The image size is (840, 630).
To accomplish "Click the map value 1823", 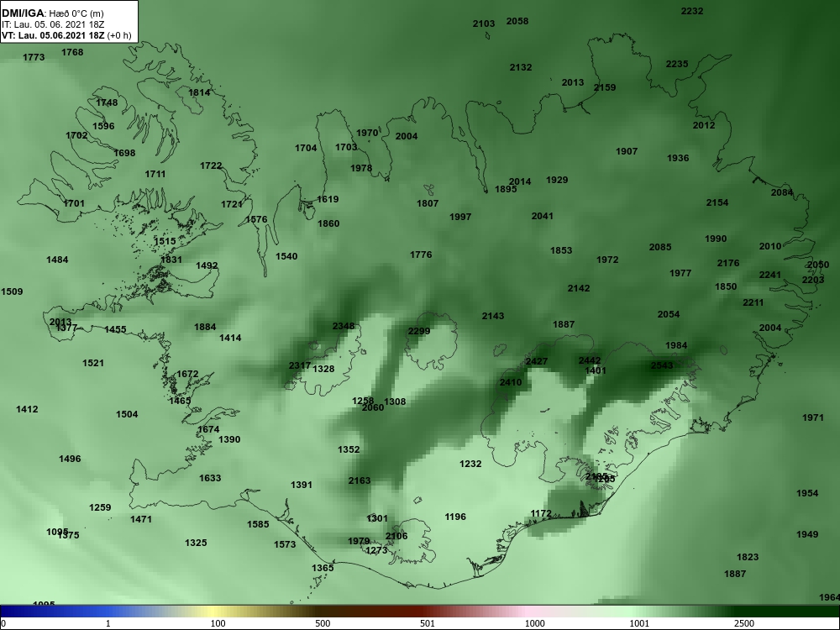I will pyautogui.click(x=748, y=557).
